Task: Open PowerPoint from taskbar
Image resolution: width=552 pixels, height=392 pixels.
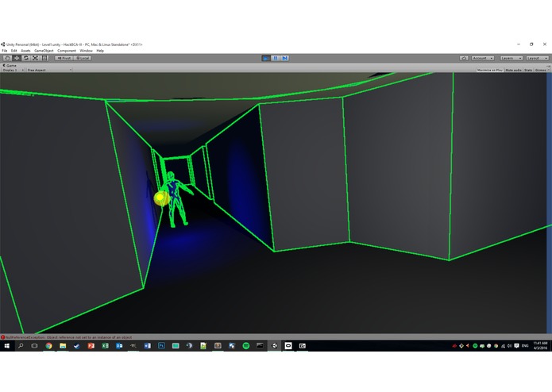Action: pyautogui.click(x=91, y=346)
